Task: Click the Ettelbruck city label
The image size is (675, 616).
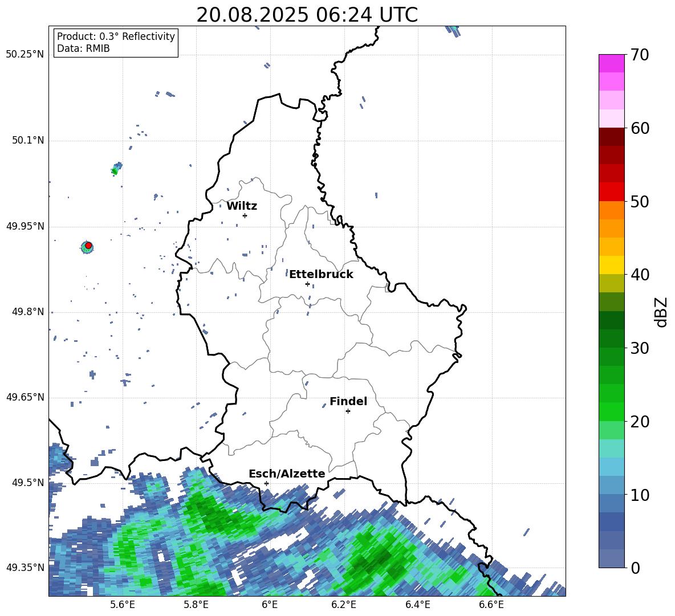Action: point(321,275)
